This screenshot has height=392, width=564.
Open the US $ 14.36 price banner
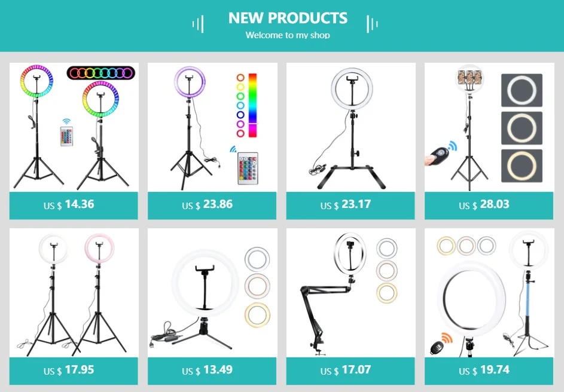coord(74,206)
